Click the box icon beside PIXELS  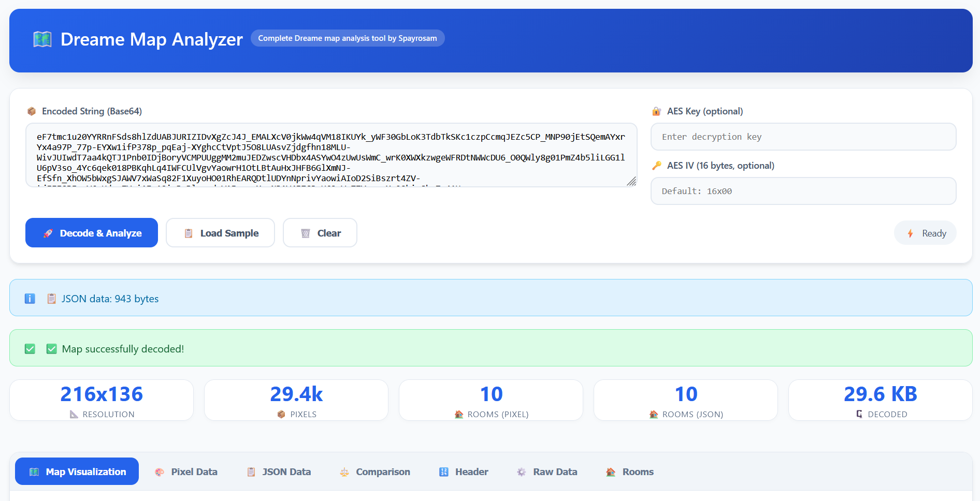point(281,414)
